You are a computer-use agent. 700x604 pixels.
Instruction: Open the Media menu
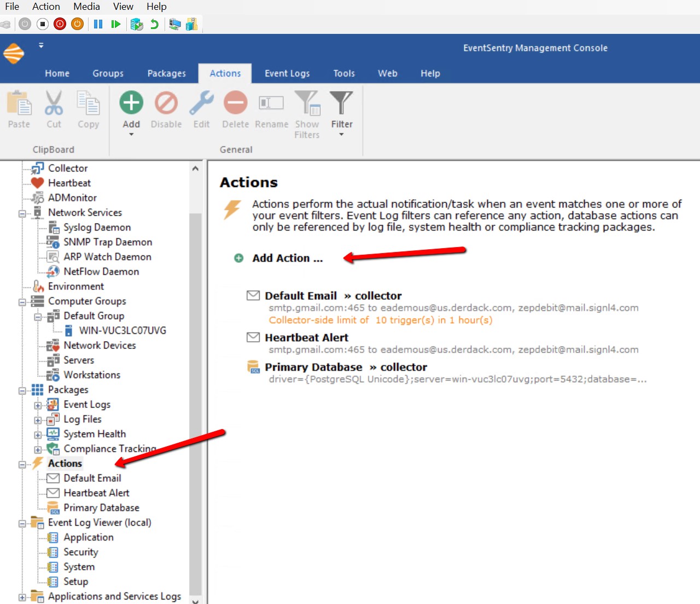(x=86, y=7)
